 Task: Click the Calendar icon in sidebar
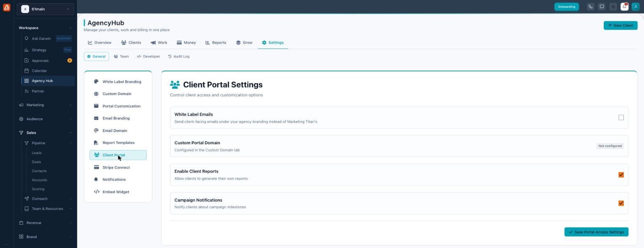pyautogui.click(x=27, y=71)
